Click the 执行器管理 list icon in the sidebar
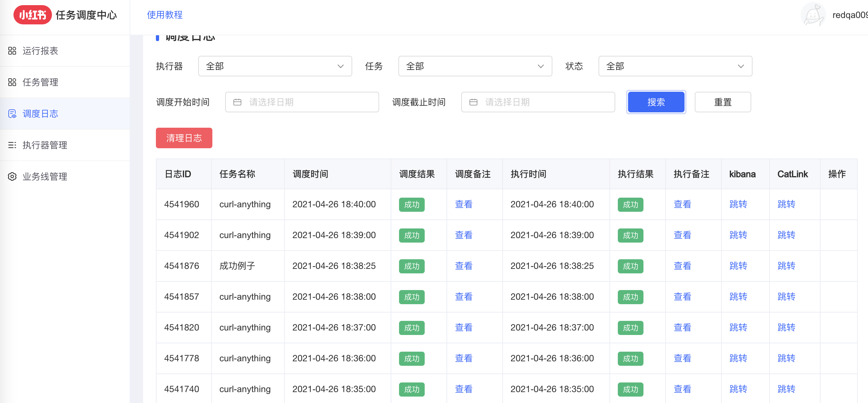Viewport: 868px width, 403px height. click(12, 145)
